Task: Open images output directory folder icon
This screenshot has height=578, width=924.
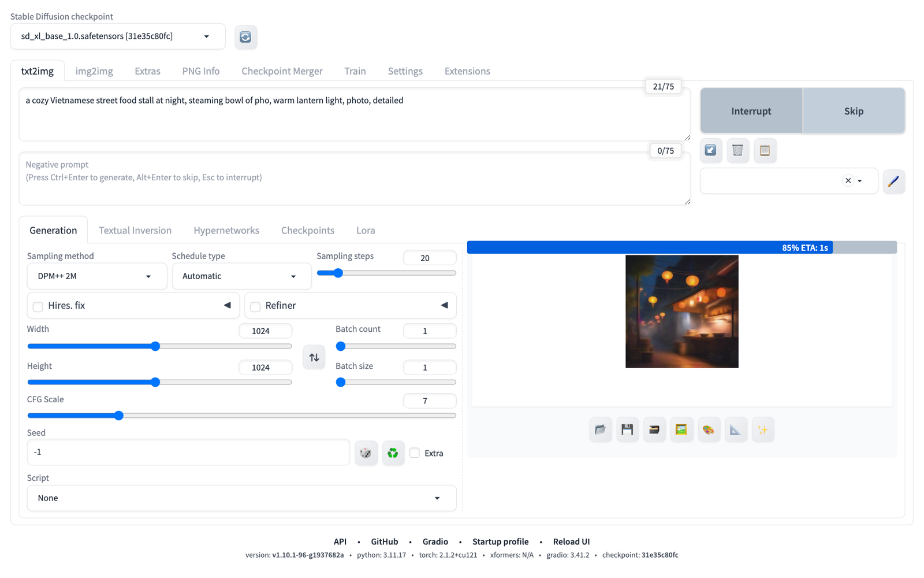Action: coord(601,429)
